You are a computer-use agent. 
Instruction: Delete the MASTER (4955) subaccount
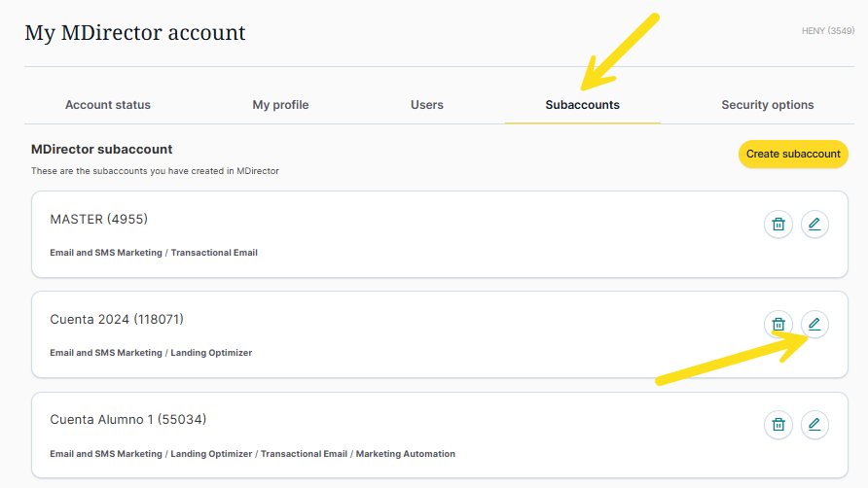(x=778, y=225)
